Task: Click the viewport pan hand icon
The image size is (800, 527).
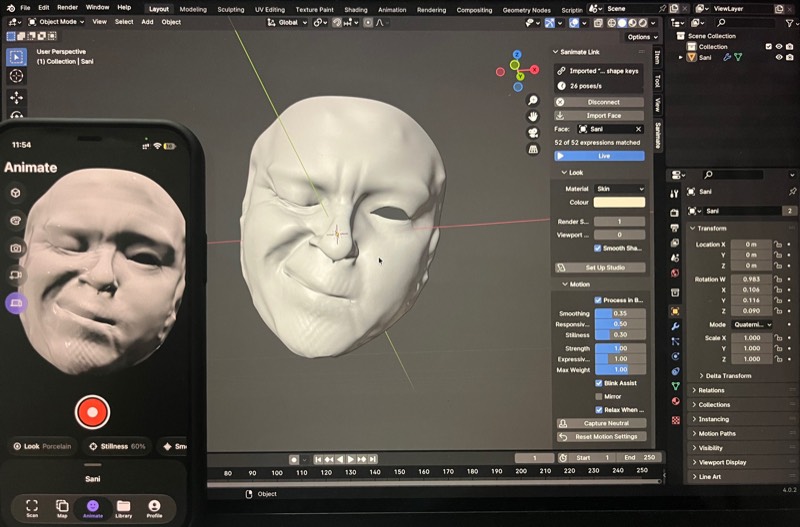Action: pos(533,117)
